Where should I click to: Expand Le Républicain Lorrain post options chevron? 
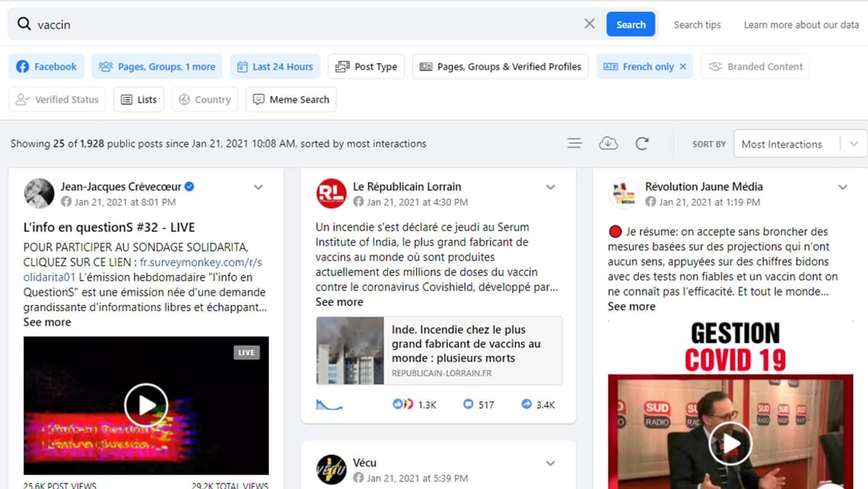coord(551,187)
